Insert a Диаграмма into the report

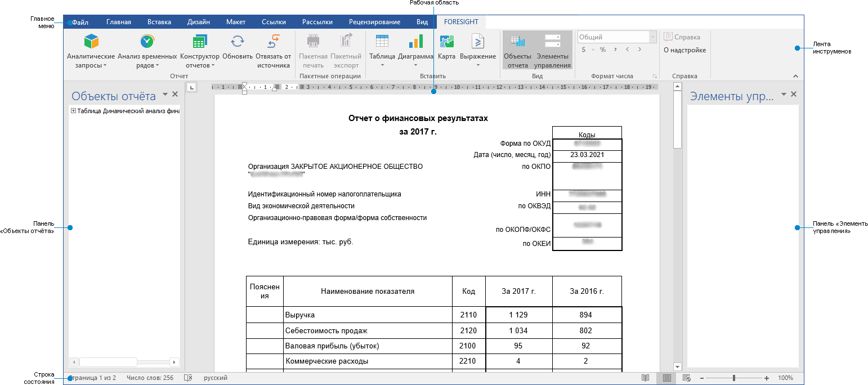(415, 50)
